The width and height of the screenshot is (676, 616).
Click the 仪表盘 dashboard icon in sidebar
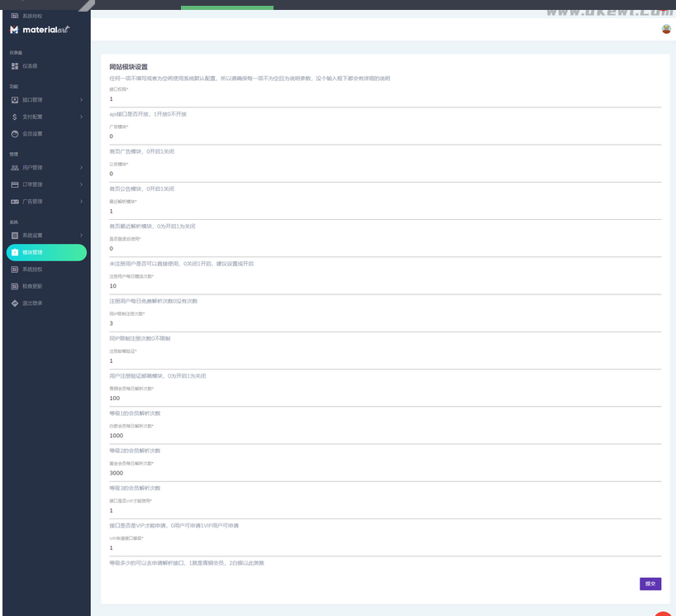click(x=15, y=65)
